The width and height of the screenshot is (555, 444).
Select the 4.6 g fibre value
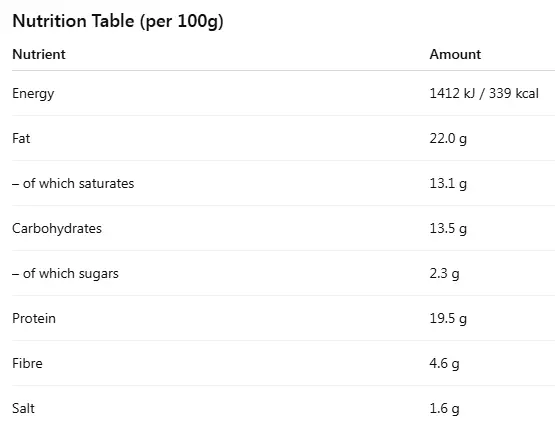(445, 364)
